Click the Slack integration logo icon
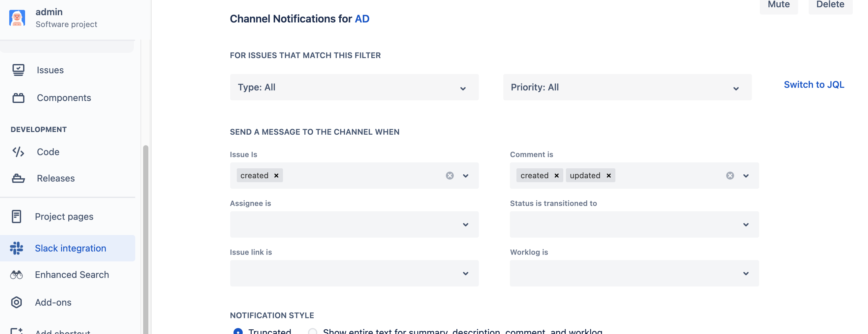This screenshot has height=334, width=868. click(16, 248)
